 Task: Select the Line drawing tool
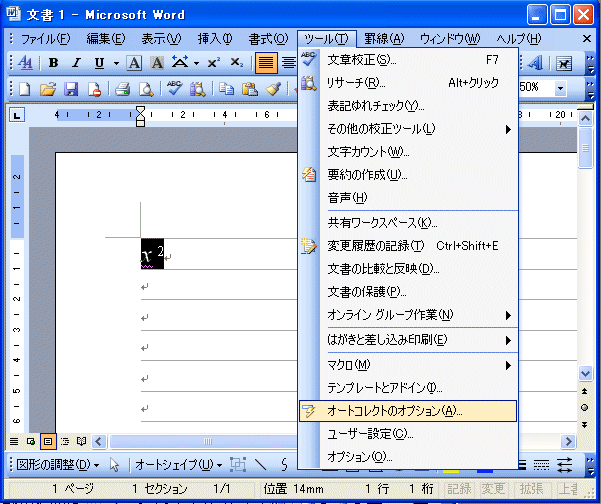(261, 465)
